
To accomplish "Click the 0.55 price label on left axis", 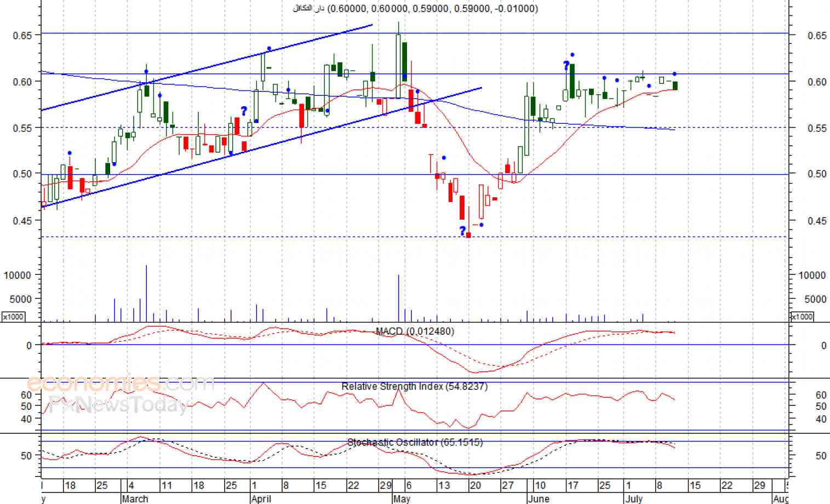I will pyautogui.click(x=22, y=128).
